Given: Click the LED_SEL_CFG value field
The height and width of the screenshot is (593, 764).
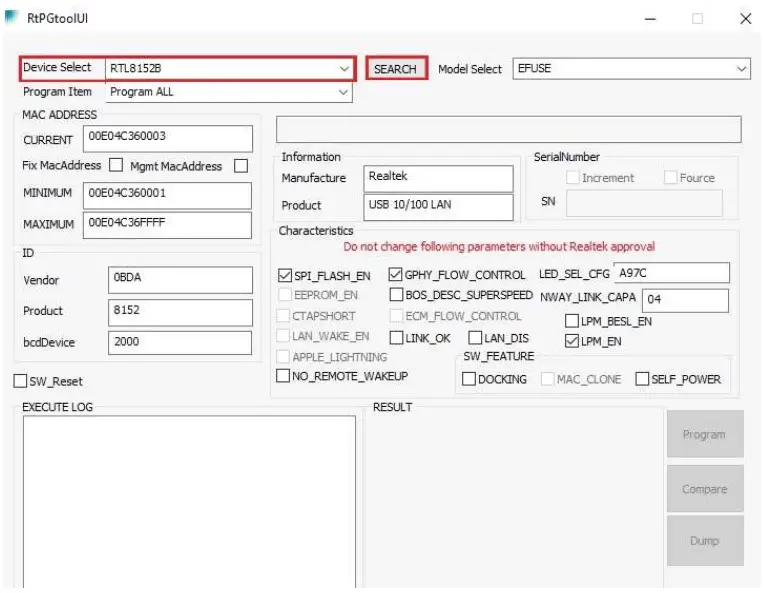Looking at the screenshot, I should 671,273.
